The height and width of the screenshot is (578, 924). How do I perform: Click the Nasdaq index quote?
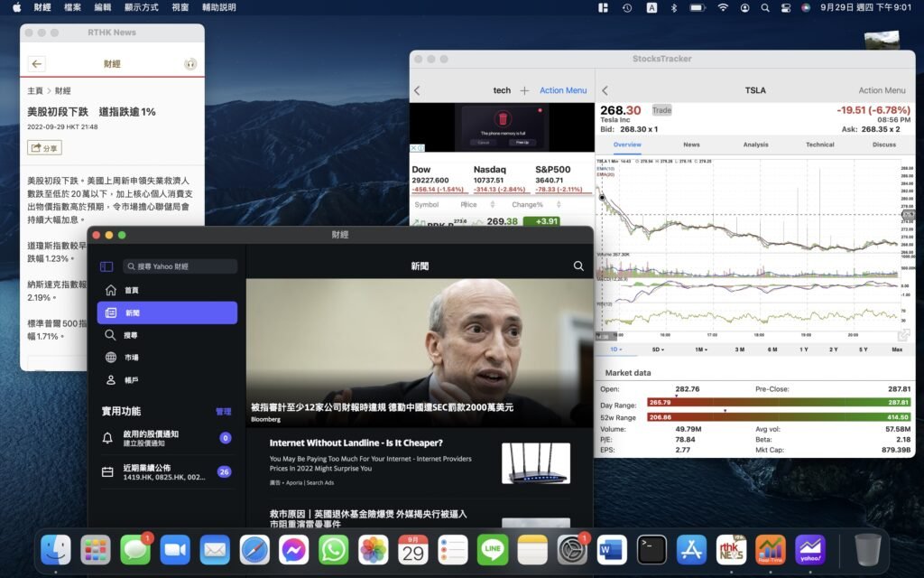coord(499,179)
